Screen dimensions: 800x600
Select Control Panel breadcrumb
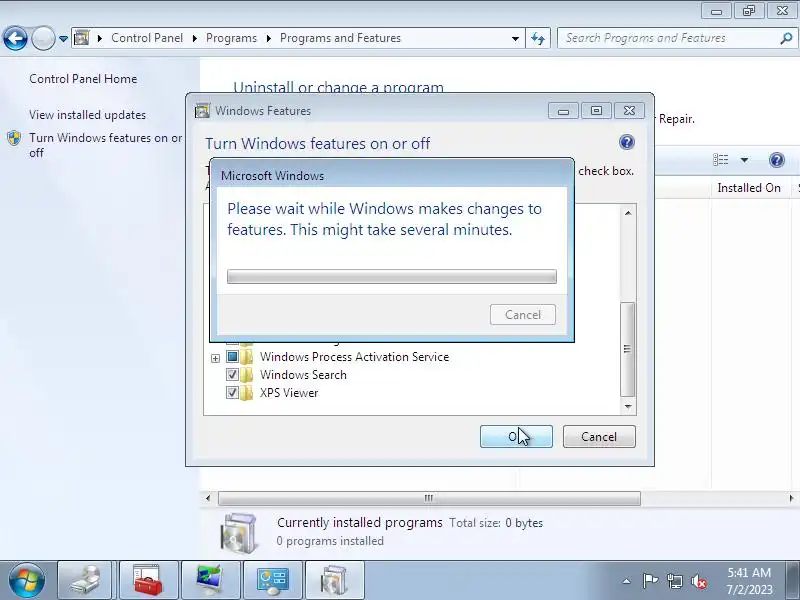point(147,38)
